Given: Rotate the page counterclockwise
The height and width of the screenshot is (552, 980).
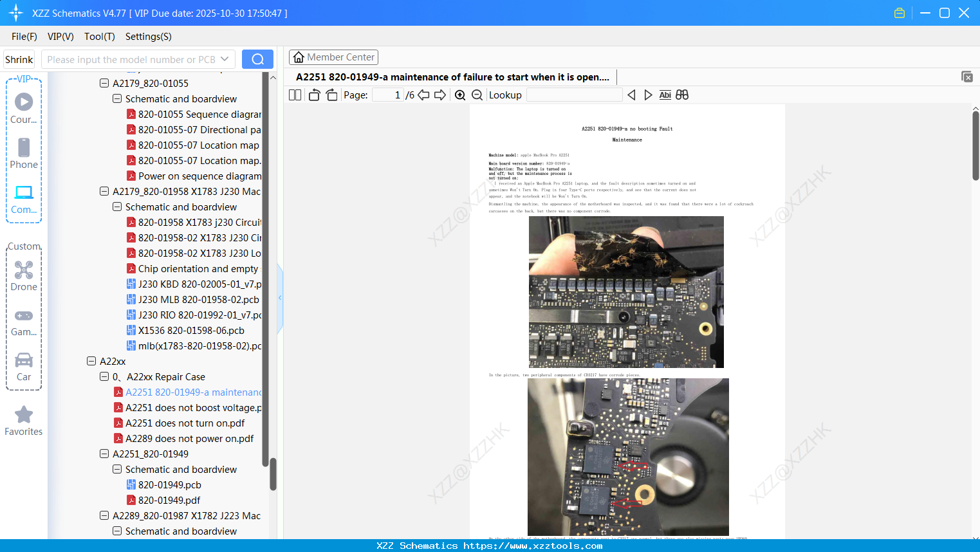Looking at the screenshot, I should (314, 95).
